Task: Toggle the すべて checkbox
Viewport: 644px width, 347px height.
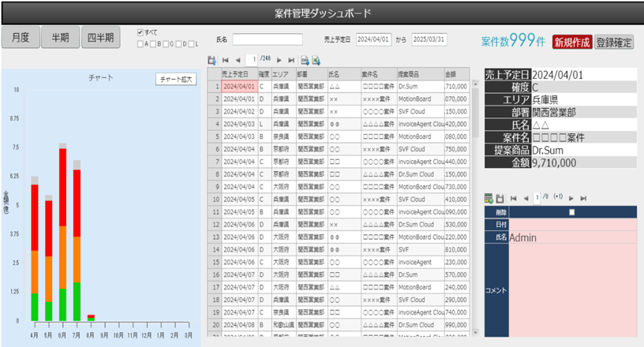Action: (x=140, y=33)
